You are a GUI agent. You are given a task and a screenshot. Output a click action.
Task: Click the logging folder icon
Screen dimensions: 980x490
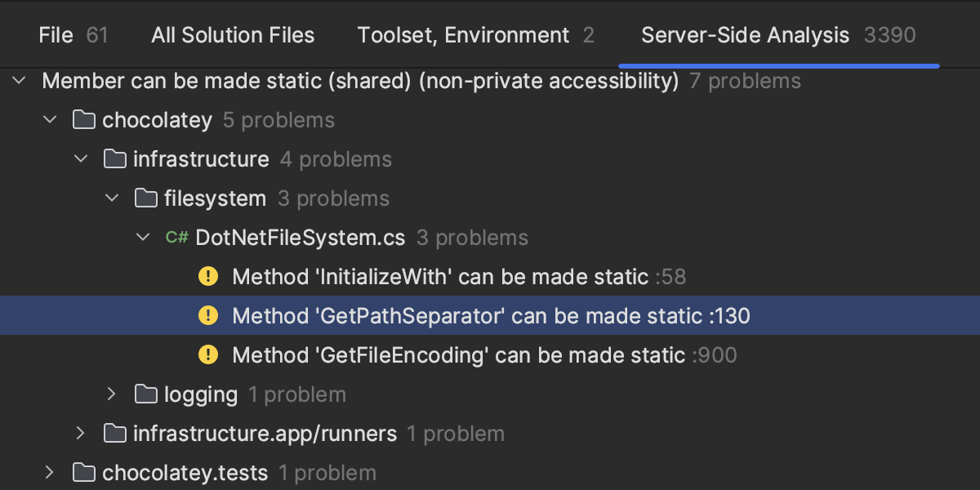[x=145, y=394]
